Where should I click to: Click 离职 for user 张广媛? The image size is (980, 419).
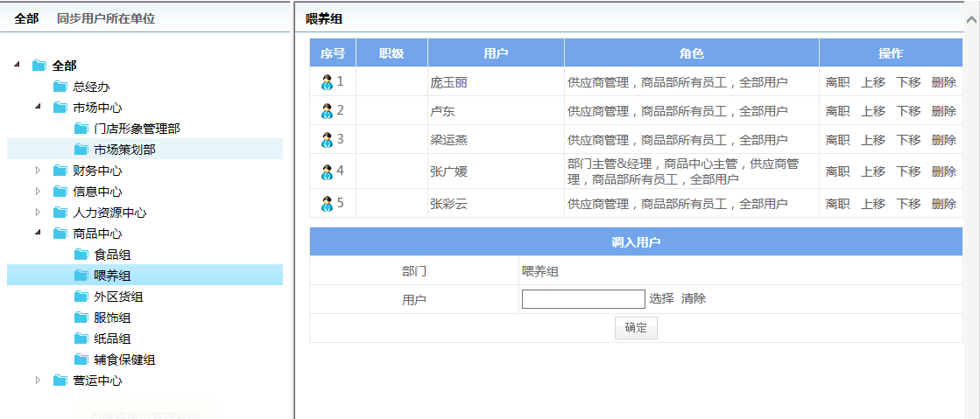pyautogui.click(x=837, y=171)
